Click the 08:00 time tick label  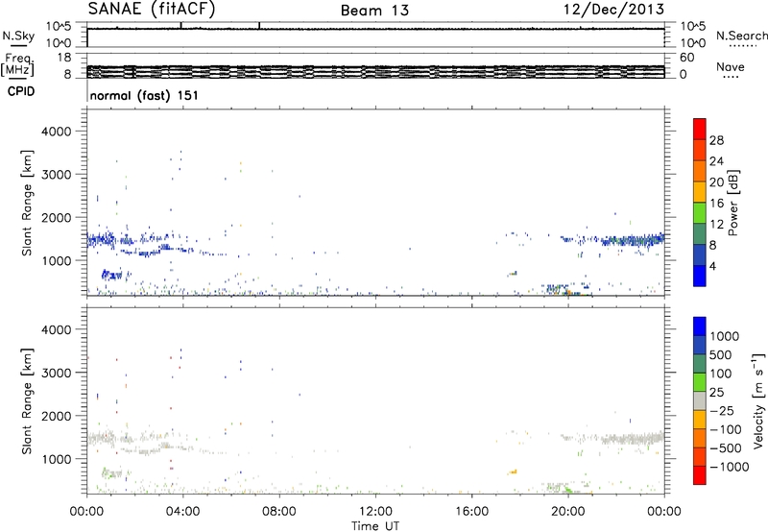coord(279,512)
